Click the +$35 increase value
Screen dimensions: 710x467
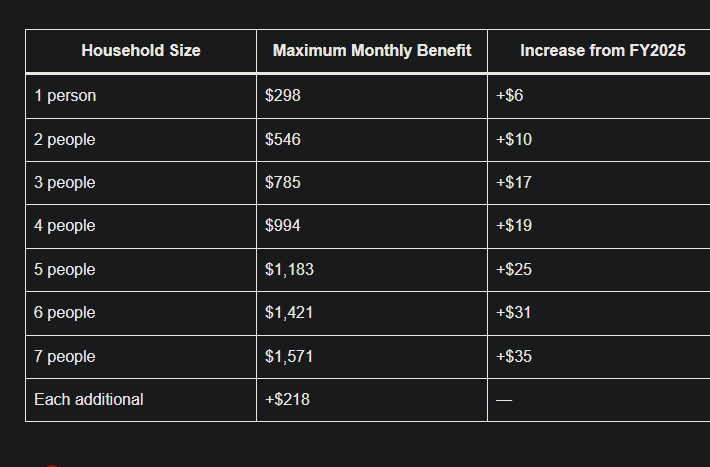click(514, 356)
